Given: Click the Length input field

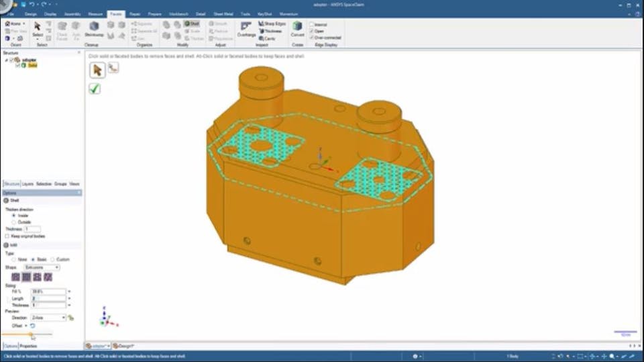Looking at the screenshot, I should point(48,299).
